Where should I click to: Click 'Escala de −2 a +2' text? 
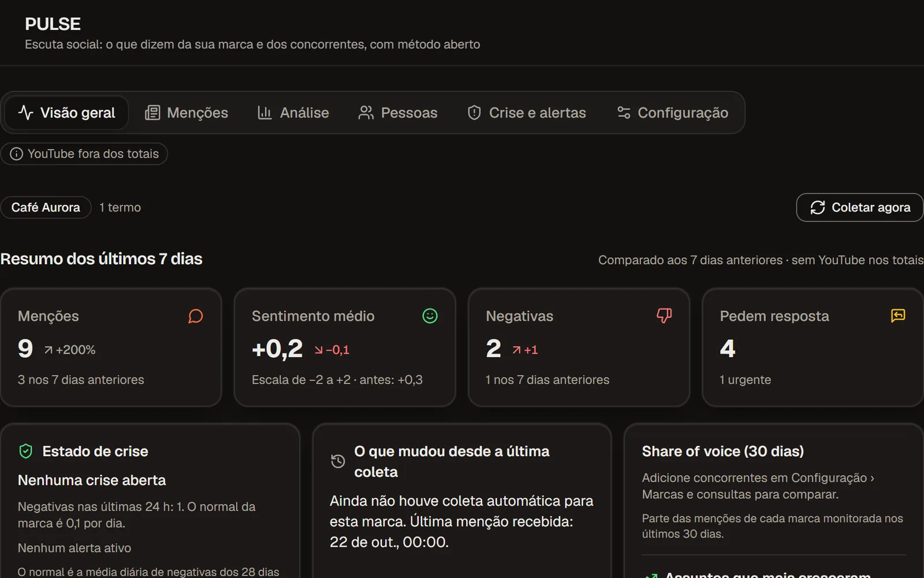coord(301,380)
